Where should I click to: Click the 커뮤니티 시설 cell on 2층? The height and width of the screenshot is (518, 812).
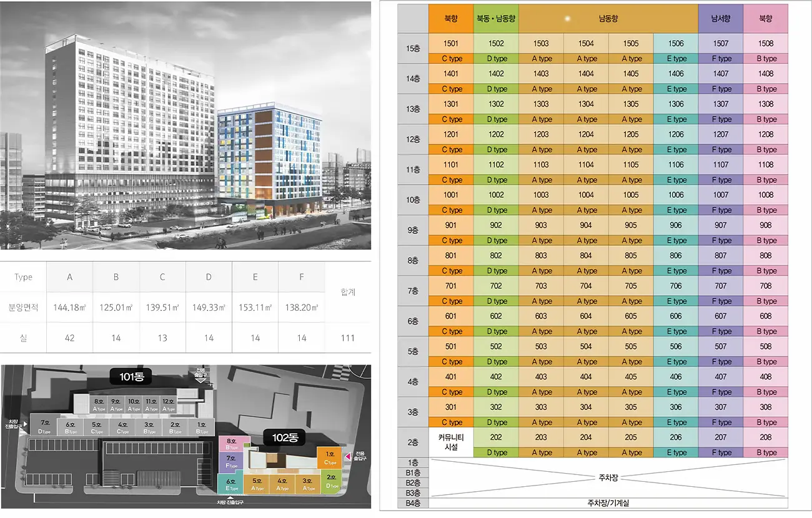coord(451,442)
